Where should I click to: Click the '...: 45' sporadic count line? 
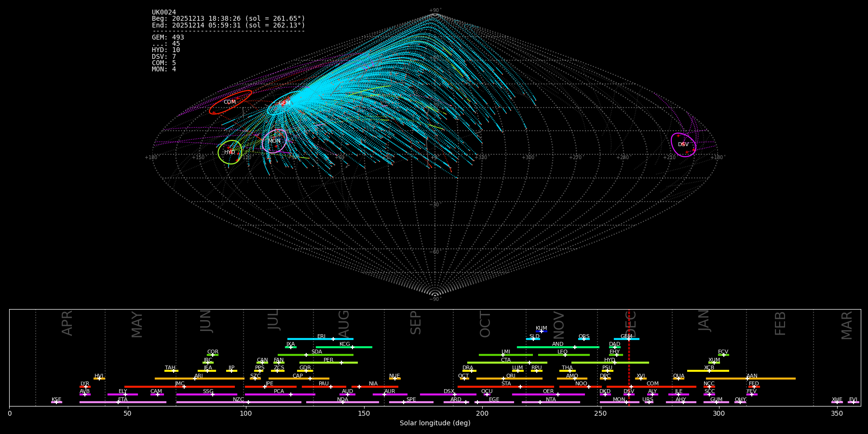click(166, 44)
